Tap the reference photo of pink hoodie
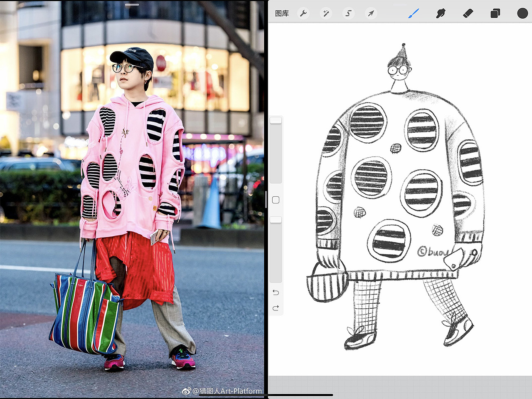 [132, 199]
